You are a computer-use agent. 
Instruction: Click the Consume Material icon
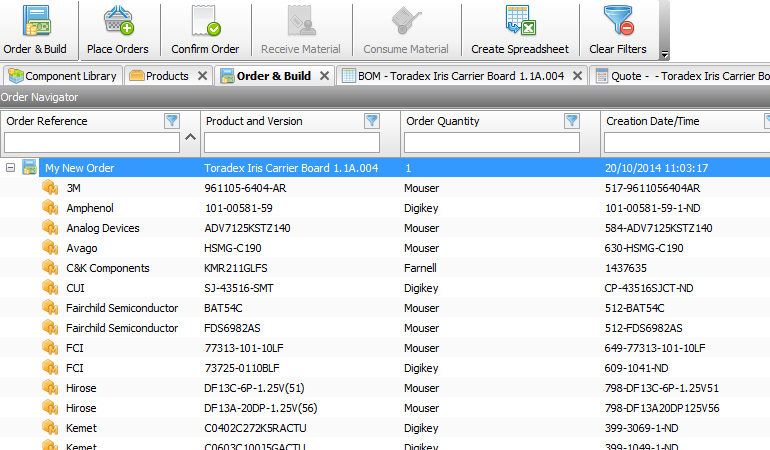point(406,20)
